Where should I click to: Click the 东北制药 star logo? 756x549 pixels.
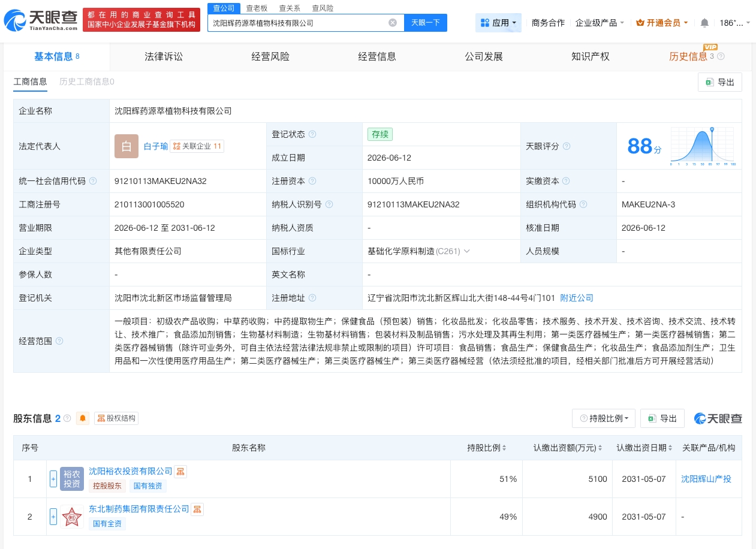tap(72, 517)
